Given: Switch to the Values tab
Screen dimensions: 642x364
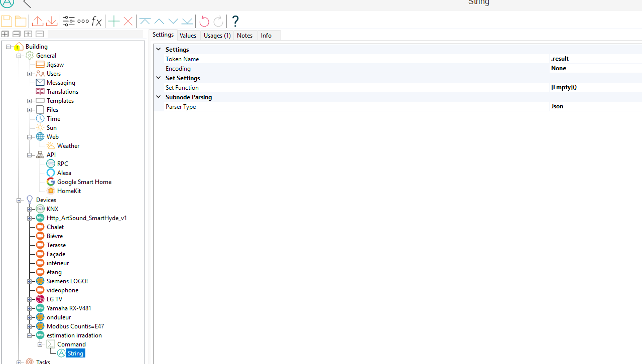Looking at the screenshot, I should tap(188, 36).
